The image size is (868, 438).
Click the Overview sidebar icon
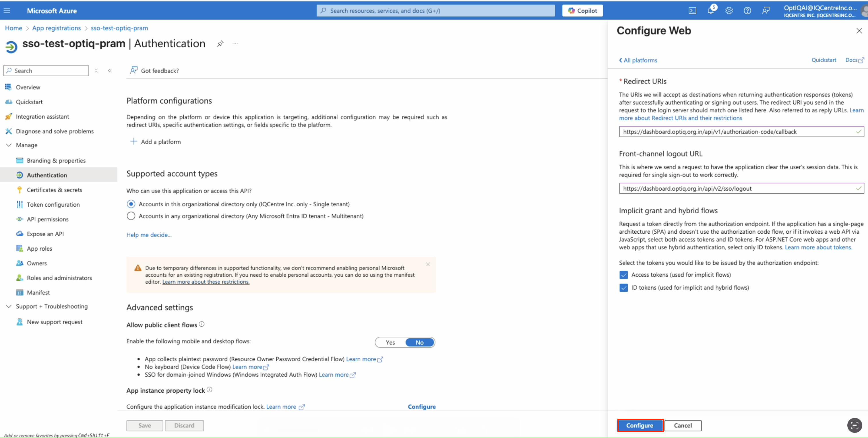click(8, 87)
